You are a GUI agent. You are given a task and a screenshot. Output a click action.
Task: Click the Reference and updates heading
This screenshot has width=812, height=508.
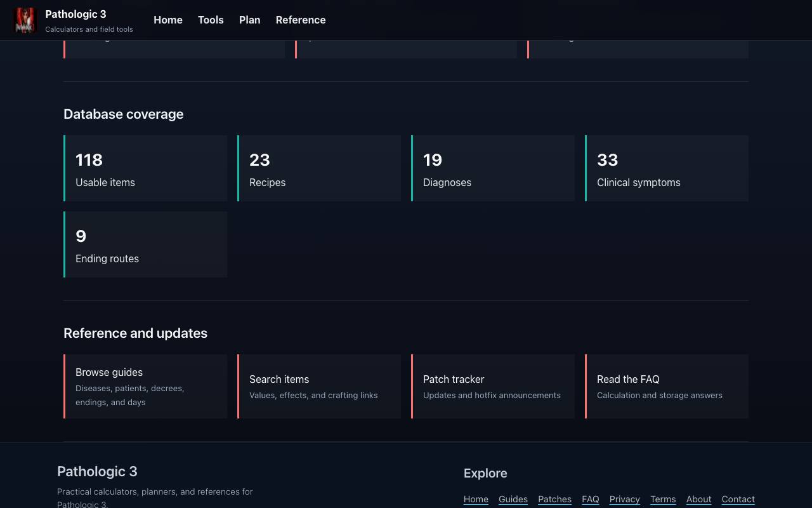[x=136, y=333]
